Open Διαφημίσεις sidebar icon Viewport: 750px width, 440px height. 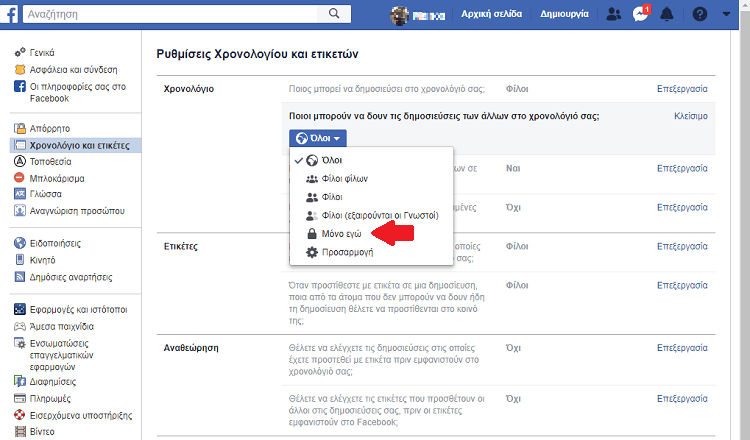(20, 381)
